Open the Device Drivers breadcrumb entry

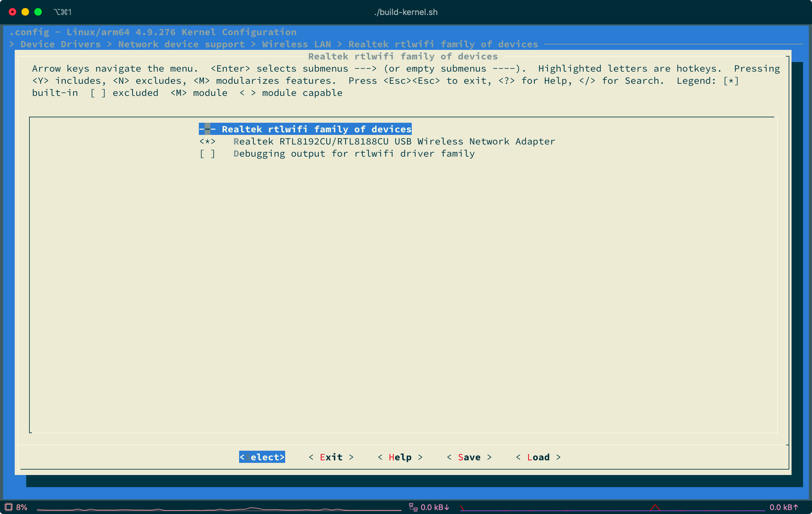(x=60, y=44)
